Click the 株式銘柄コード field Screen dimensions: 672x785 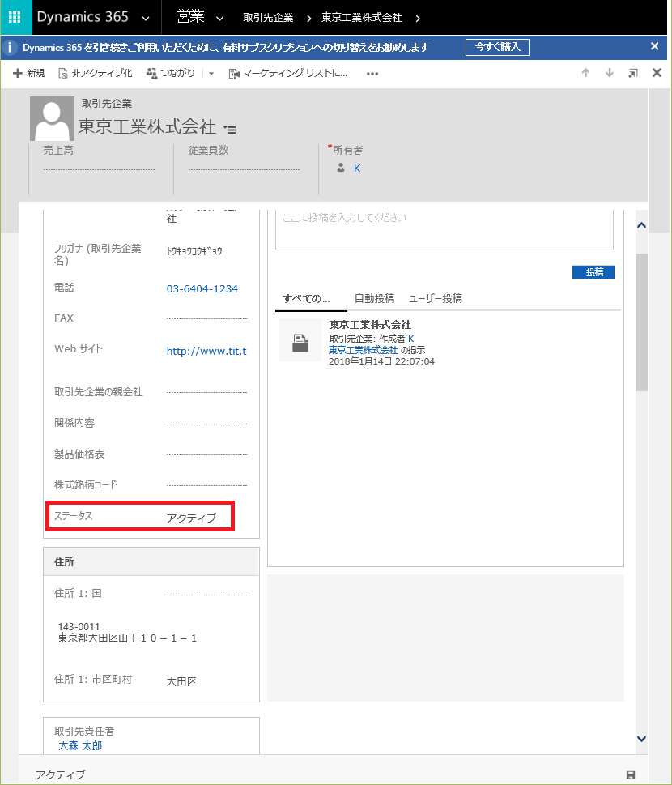click(x=206, y=484)
